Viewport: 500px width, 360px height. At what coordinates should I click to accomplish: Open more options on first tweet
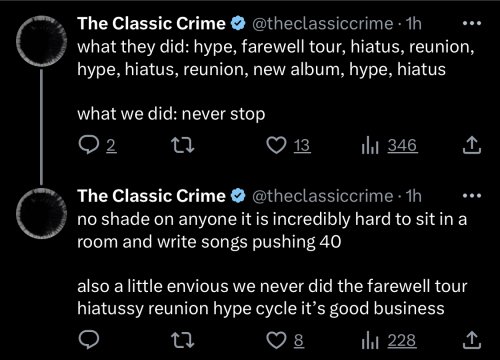click(472, 23)
